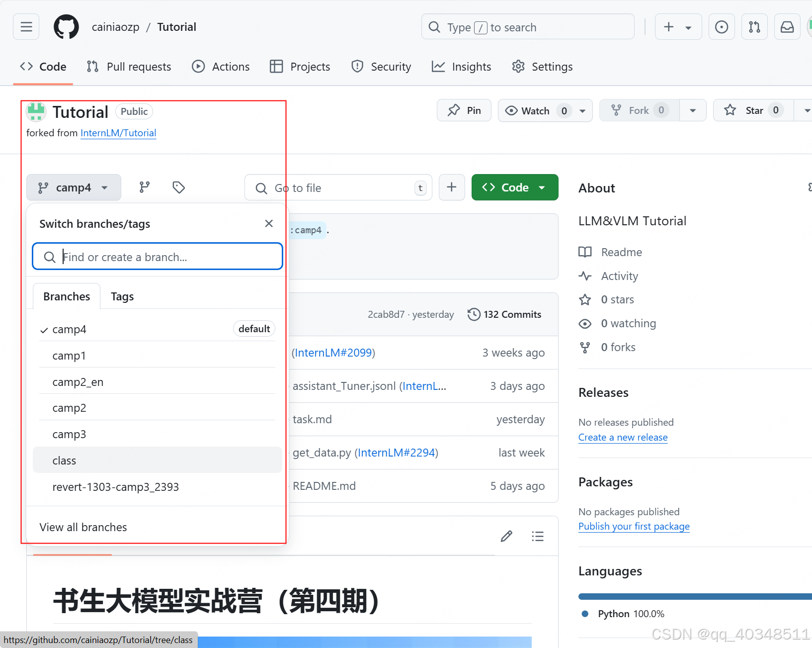
Task: Toggle the camp4 branch selector dropdown
Action: coord(74,187)
